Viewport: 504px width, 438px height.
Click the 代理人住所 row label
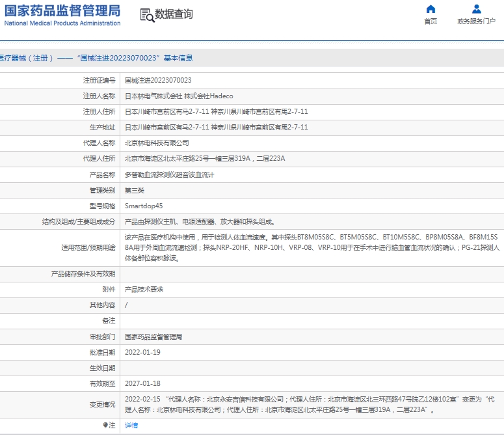[99, 159]
